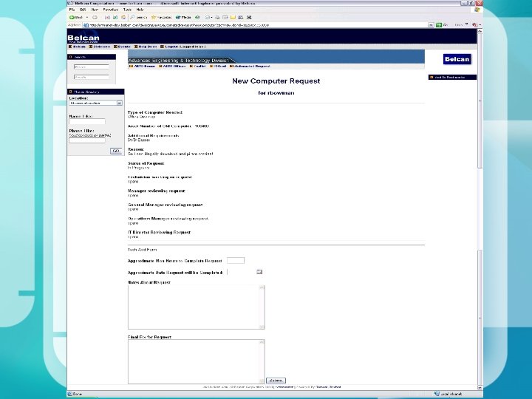The image size is (532, 399).
Task: Open the Belcan navigation link
Action: (x=78, y=47)
